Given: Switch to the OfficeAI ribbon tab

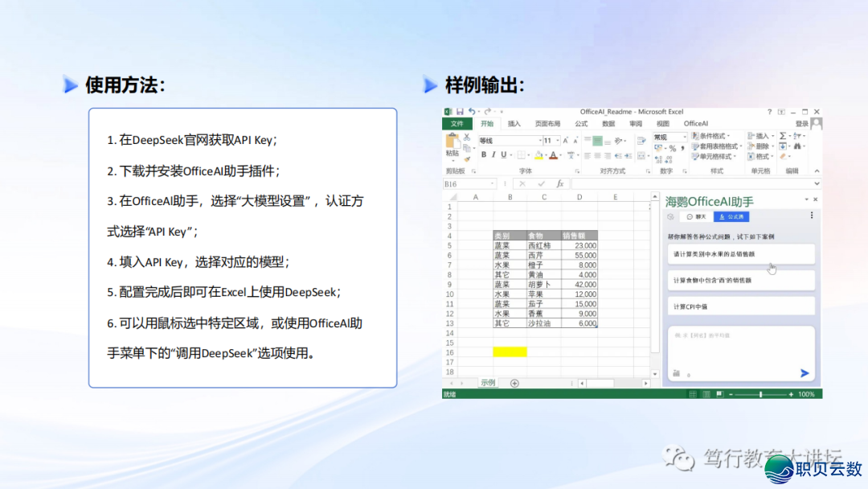Looking at the screenshot, I should point(695,124).
